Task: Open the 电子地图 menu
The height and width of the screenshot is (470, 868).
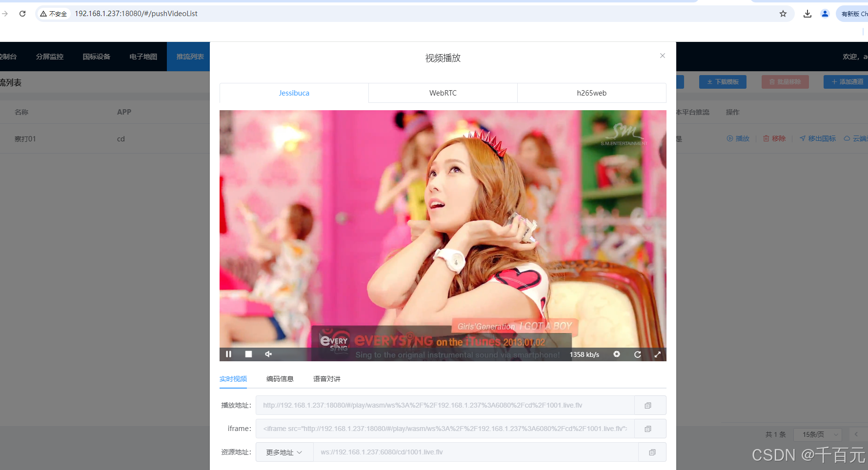Action: point(143,57)
